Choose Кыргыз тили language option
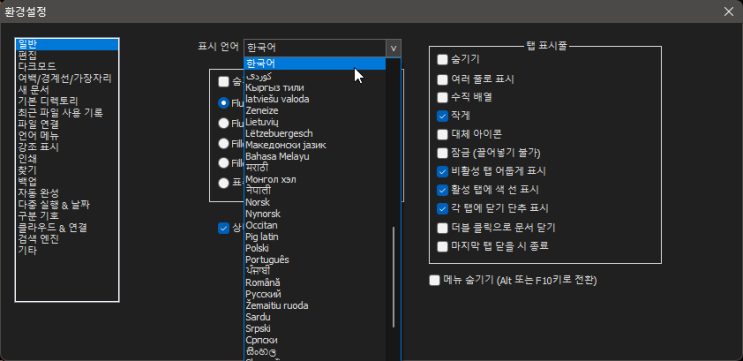Image resolution: width=743 pixels, height=361 pixels. pos(315,88)
